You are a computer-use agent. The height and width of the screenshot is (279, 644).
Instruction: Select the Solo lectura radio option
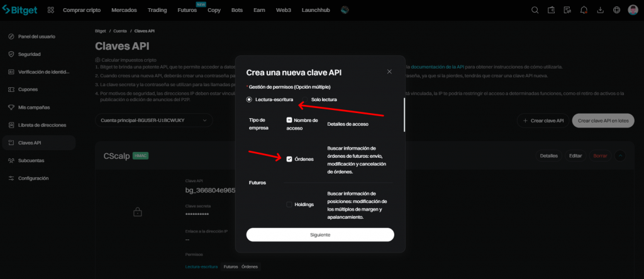coord(305,100)
